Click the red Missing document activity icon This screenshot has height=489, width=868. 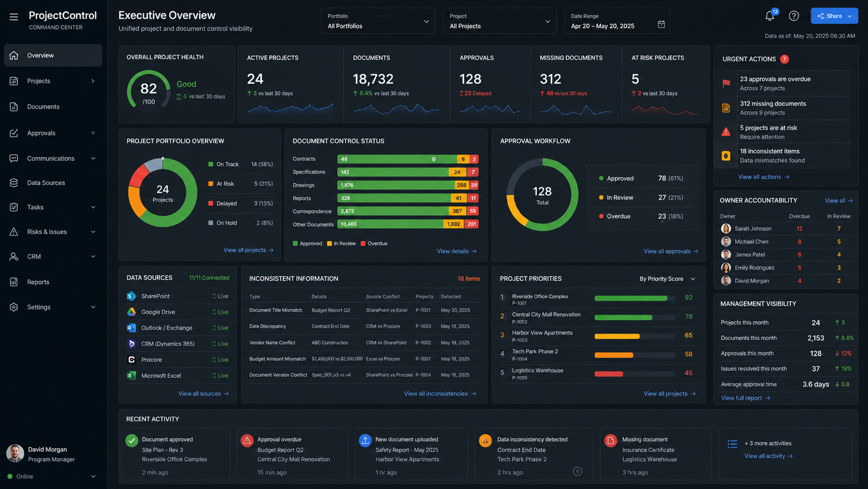coord(611,441)
